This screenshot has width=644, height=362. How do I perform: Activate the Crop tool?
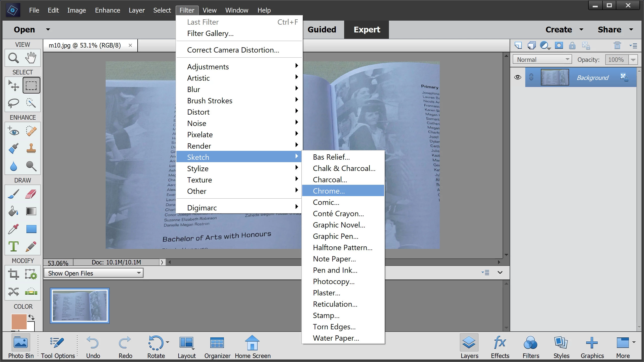coord(13,274)
